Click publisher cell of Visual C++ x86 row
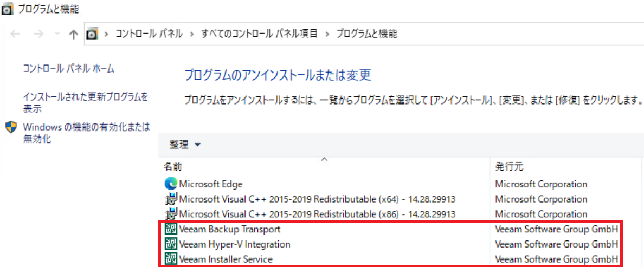Viewport: 644px width, 267px height. pyautogui.click(x=542, y=214)
